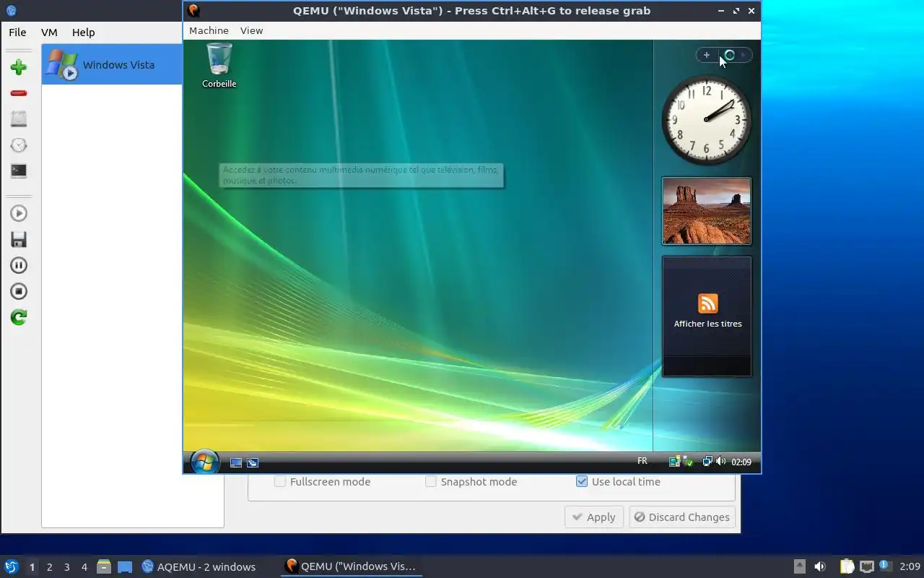
Task: Click the sidebar add gadget plus button
Action: pyautogui.click(x=707, y=55)
